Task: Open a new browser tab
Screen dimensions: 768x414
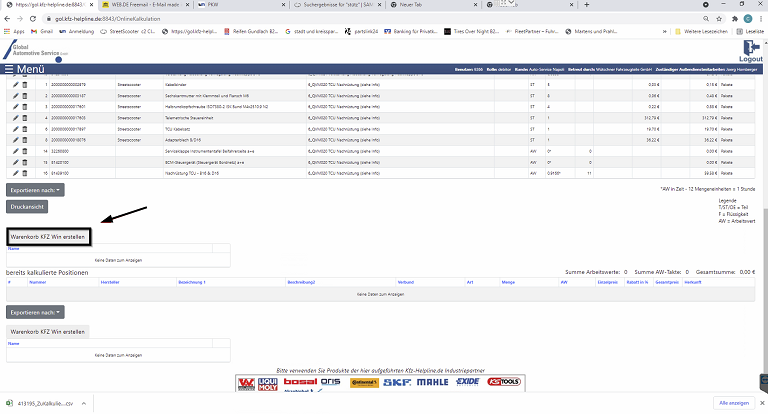Action: coord(587,5)
